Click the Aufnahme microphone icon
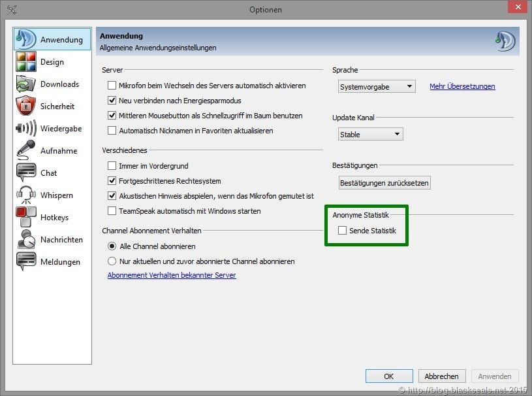The height and width of the screenshot is (396, 532). [x=26, y=150]
